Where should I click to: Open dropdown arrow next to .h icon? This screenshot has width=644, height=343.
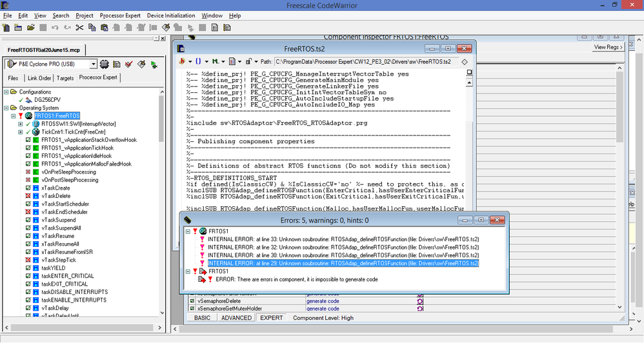click(x=190, y=61)
